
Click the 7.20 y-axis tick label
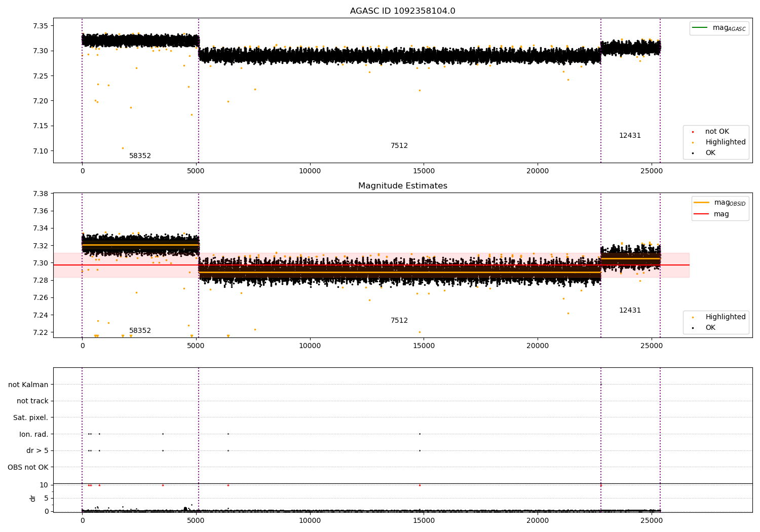40,101
